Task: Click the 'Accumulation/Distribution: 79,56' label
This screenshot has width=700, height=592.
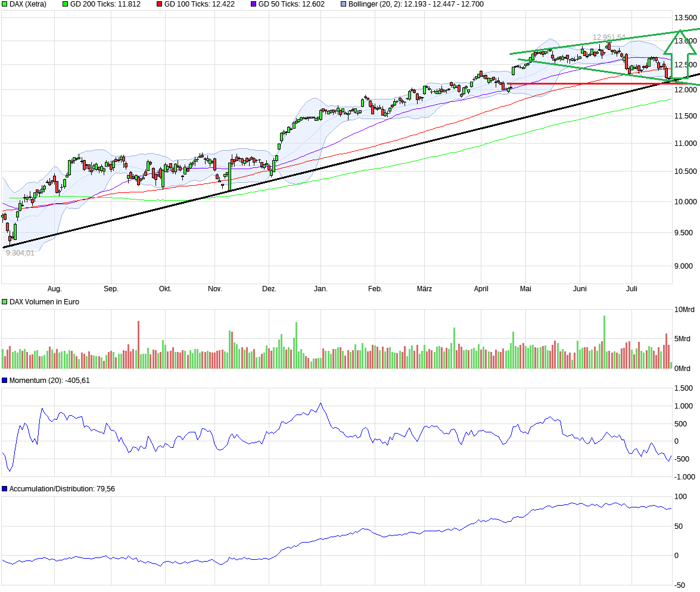Action: 62,489
